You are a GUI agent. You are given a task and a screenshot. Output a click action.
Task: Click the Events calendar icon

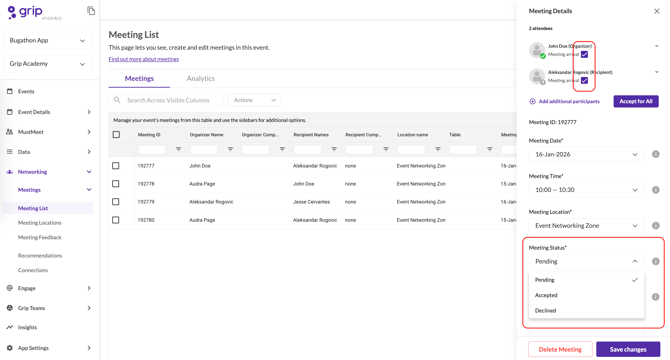10,91
